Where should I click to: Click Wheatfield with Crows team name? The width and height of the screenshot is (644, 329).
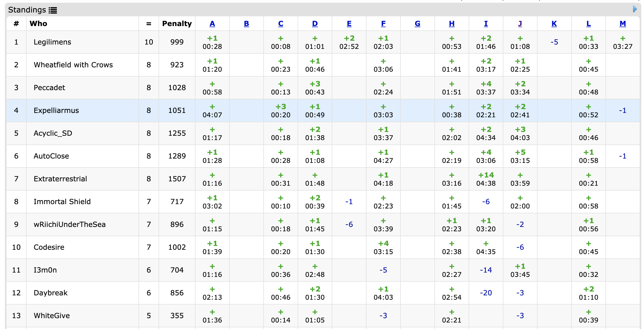tap(73, 65)
